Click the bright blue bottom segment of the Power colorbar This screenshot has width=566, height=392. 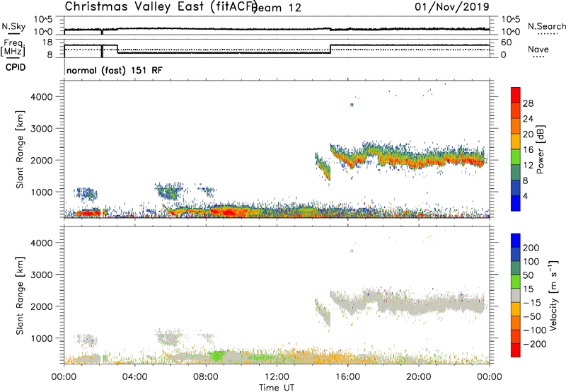(x=516, y=203)
